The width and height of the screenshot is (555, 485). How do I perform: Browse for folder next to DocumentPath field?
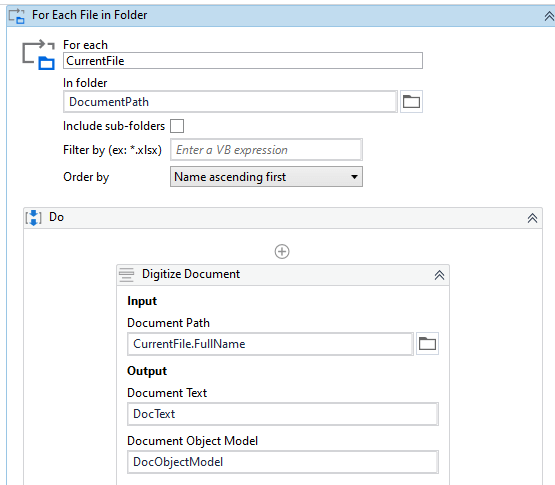tap(411, 102)
